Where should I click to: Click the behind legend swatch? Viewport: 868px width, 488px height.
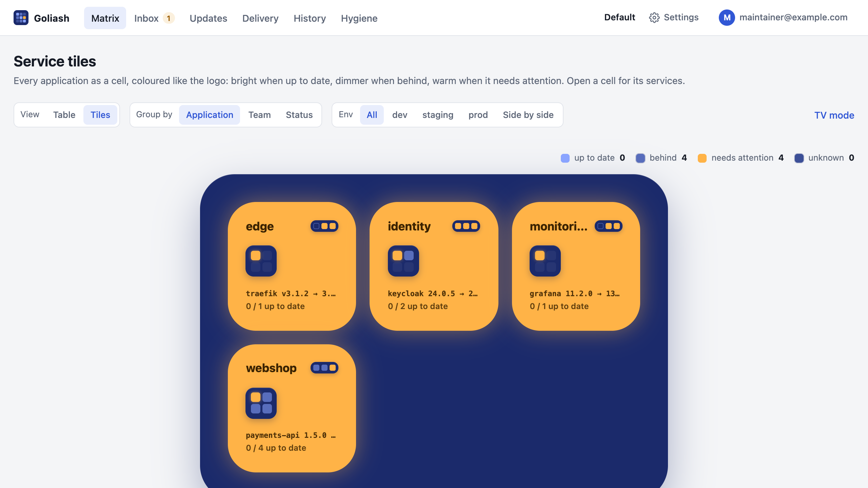(x=640, y=158)
